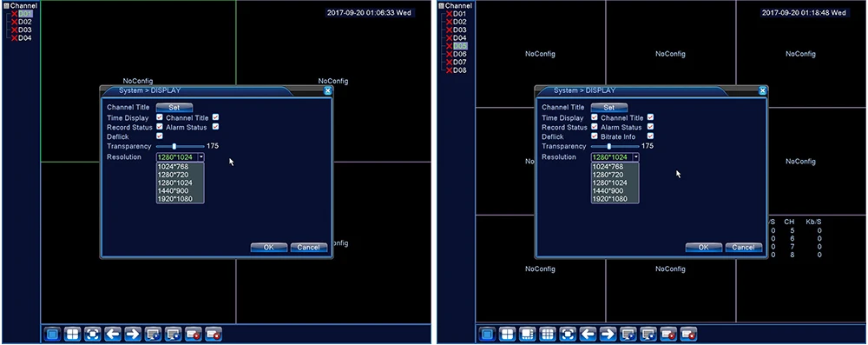Viewport: 868px width, 345px height.
Task: Click red start-record icon in right toolbar
Action: click(x=668, y=334)
